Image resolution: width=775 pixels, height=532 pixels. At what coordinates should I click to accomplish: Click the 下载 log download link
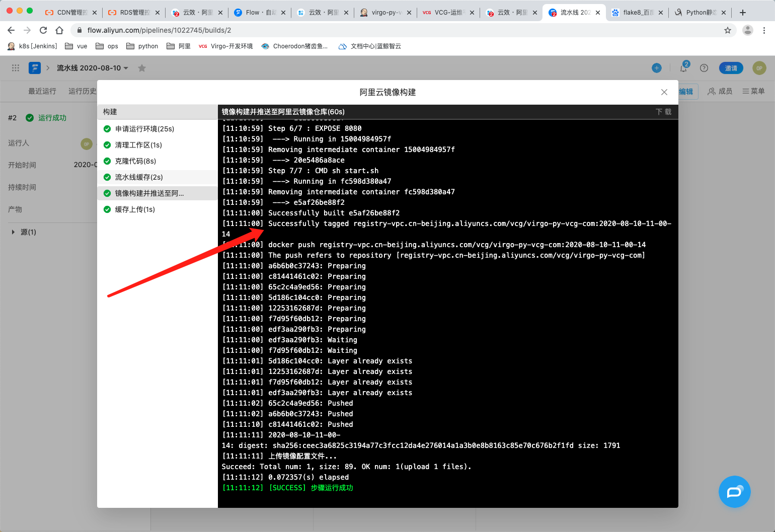click(x=663, y=112)
